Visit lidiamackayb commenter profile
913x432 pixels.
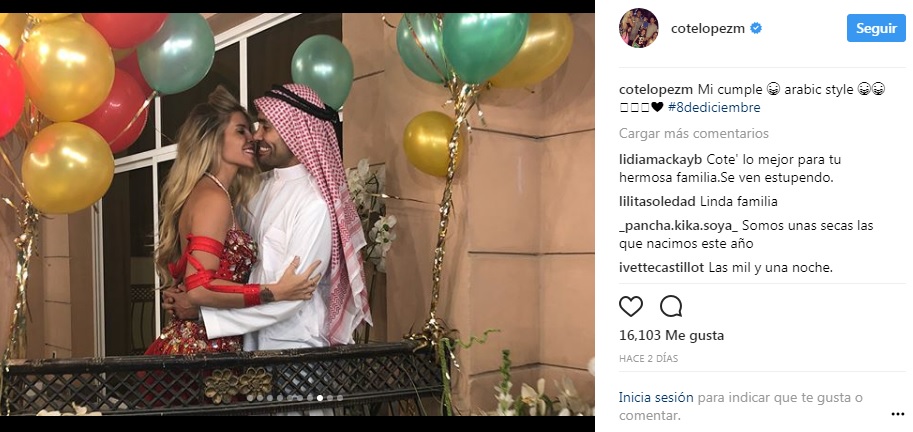click(x=661, y=160)
